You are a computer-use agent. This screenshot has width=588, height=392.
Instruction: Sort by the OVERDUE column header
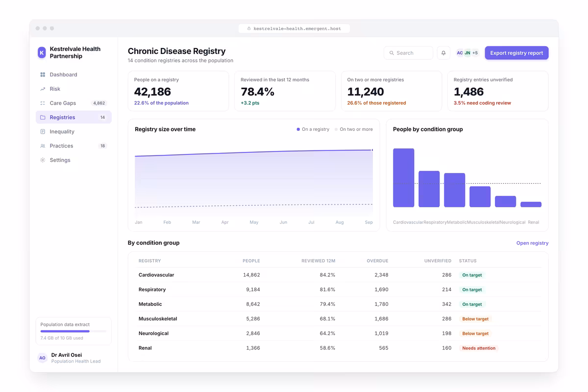[378, 261]
